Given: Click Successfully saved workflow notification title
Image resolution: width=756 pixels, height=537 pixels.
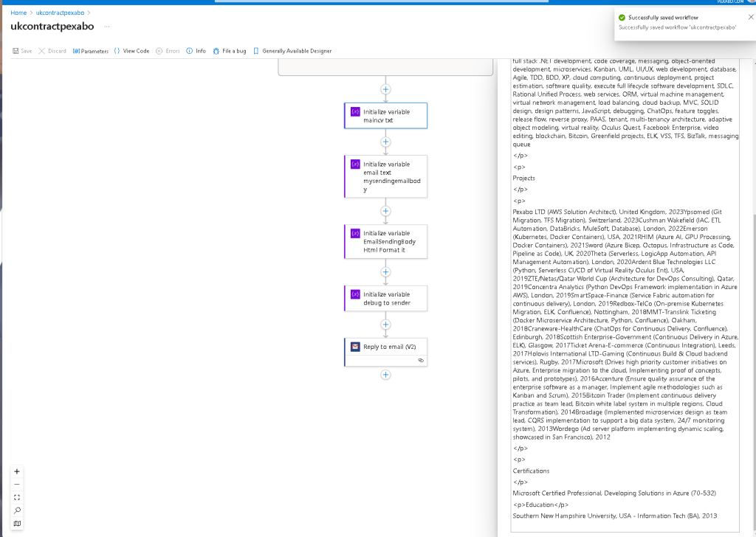Looking at the screenshot, I should (x=663, y=18).
